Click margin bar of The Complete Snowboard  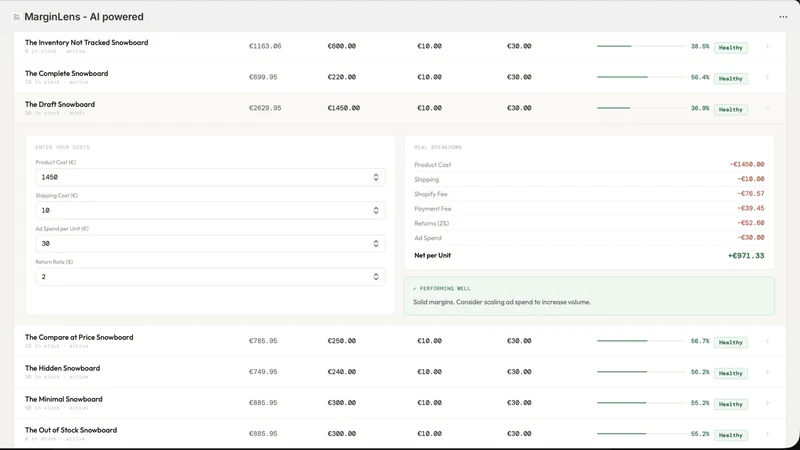click(x=641, y=77)
